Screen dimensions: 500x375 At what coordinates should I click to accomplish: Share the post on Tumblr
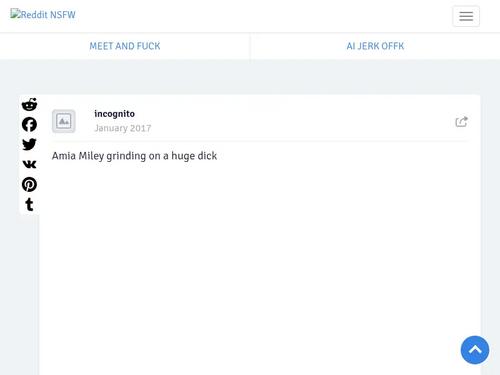[x=29, y=204]
